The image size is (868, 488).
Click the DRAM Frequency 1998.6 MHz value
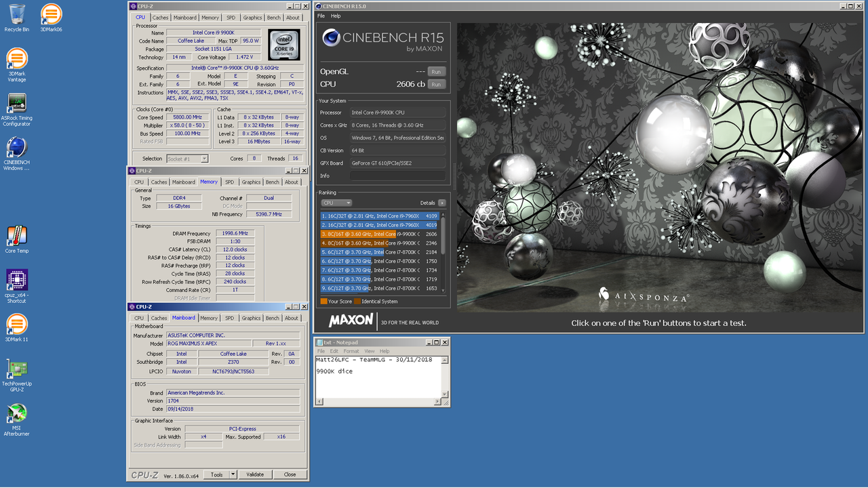click(235, 233)
